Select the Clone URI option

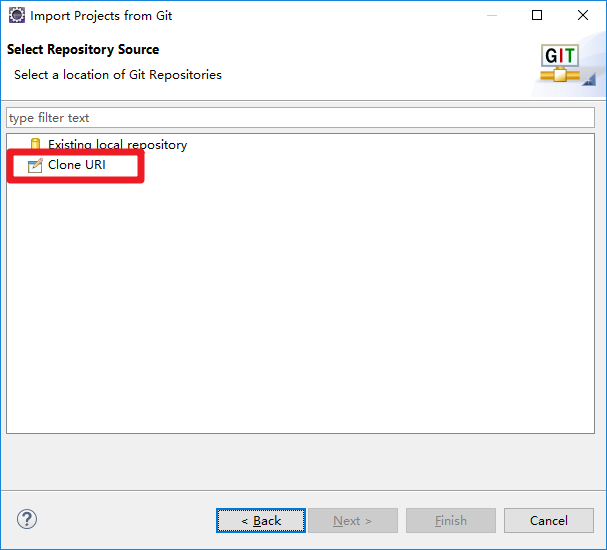pyautogui.click(x=77, y=165)
